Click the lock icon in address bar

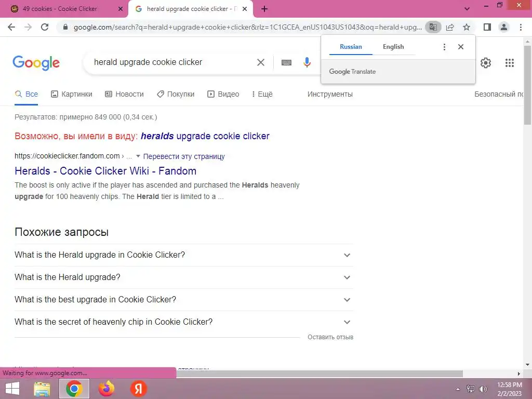65,27
